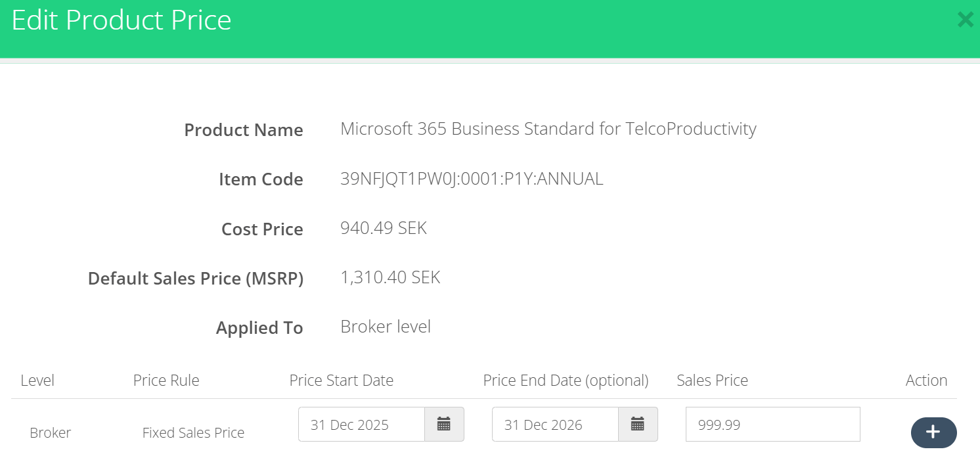This screenshot has width=980, height=462.
Task: Open the Price Start Date calendar picker
Action: coord(444,425)
